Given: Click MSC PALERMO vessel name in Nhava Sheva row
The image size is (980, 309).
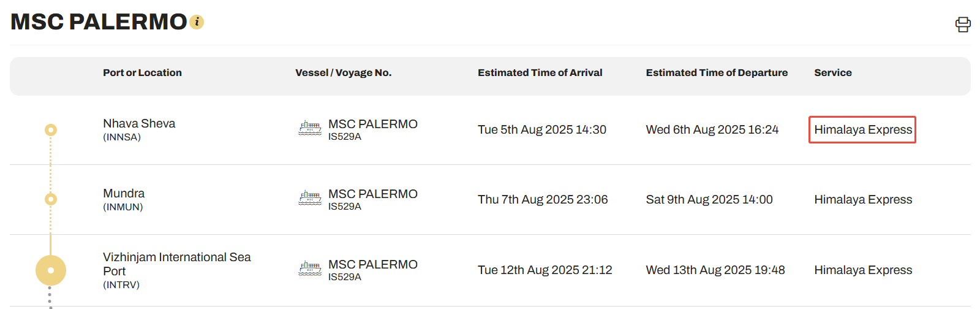Looking at the screenshot, I should (x=372, y=124).
